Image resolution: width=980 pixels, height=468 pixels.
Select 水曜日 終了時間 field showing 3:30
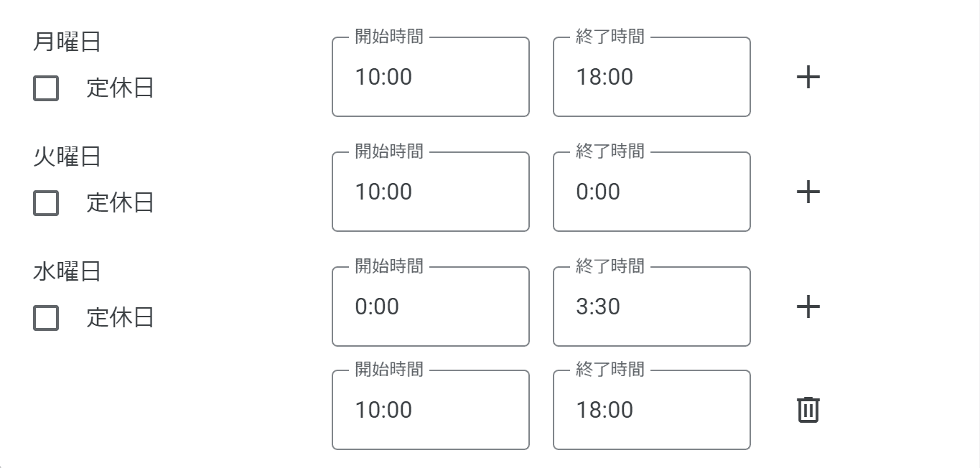[652, 306]
